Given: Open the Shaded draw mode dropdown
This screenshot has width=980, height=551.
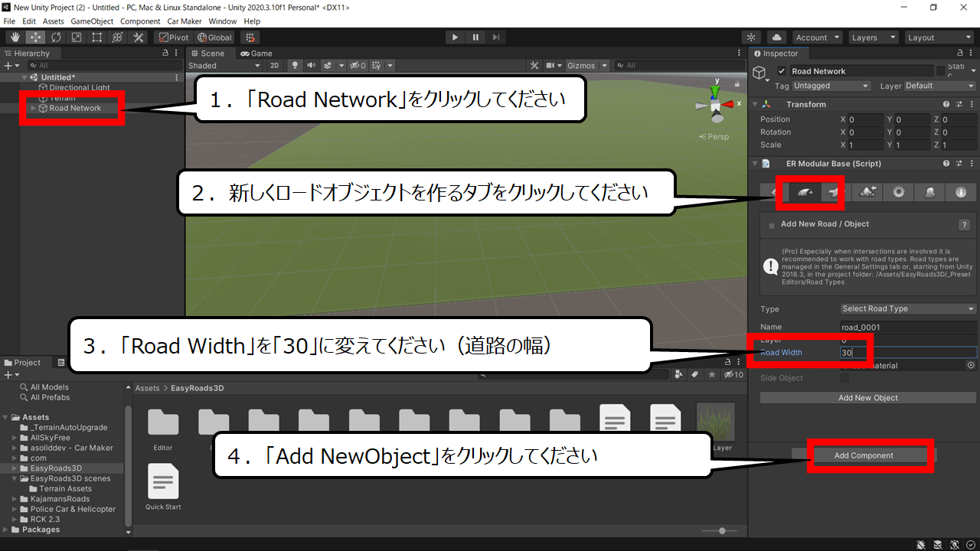Looking at the screenshot, I should click(x=224, y=66).
